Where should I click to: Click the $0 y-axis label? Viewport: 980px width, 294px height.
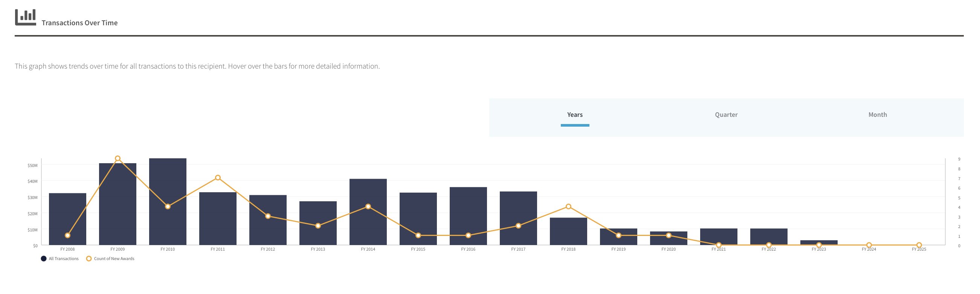click(x=35, y=246)
